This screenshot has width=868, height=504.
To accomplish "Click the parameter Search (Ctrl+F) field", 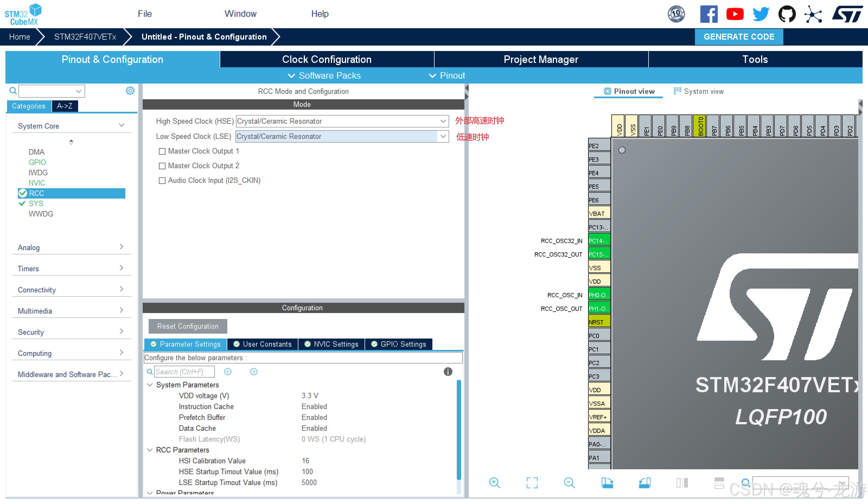I will (184, 371).
